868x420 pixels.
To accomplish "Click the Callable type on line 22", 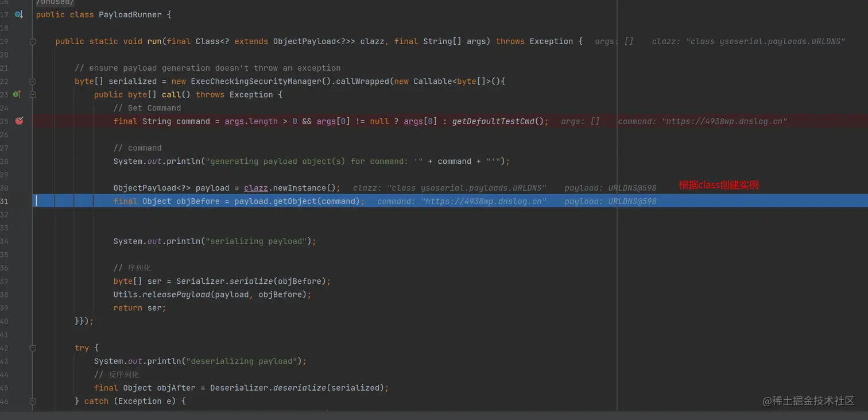I will click(433, 81).
